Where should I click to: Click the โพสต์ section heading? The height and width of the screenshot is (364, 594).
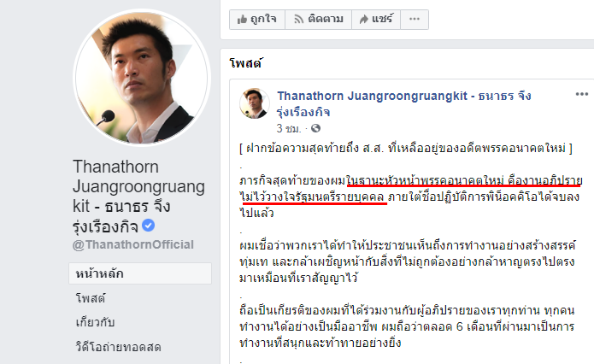pos(245,63)
